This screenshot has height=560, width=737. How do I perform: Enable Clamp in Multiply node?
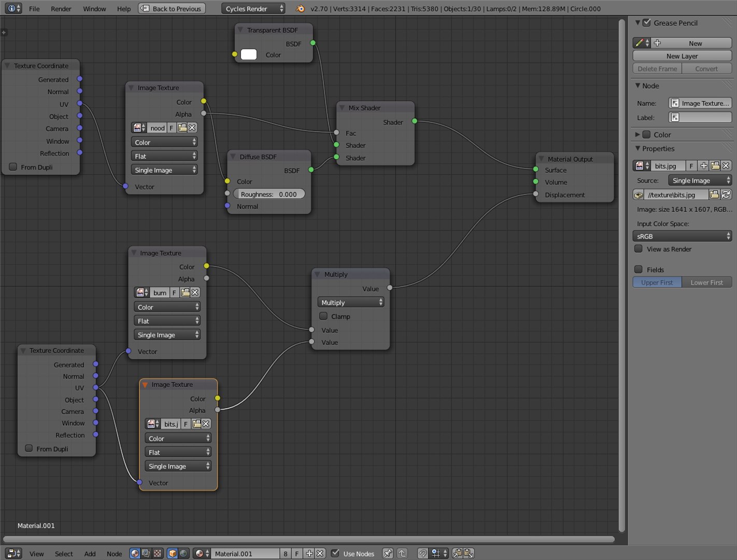[323, 316]
